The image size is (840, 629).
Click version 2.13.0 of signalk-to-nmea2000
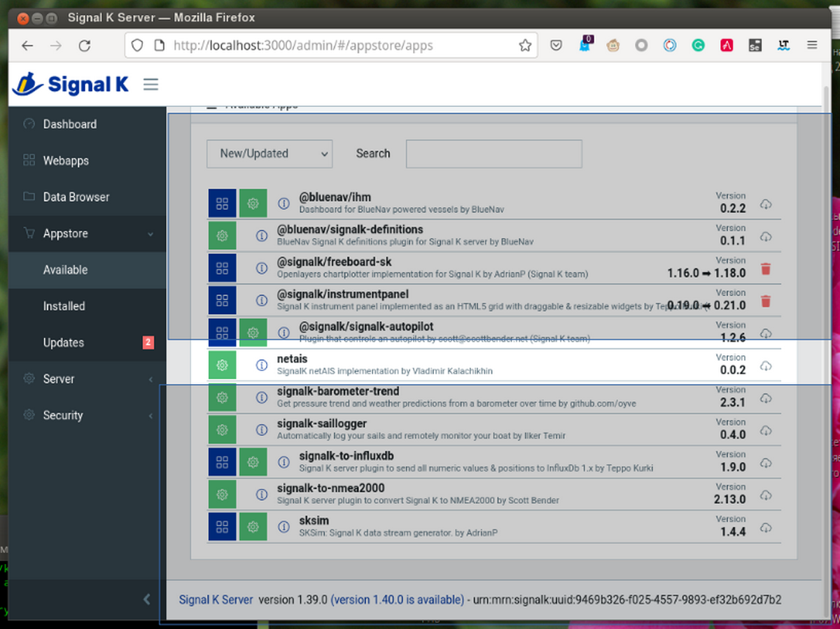pos(729,500)
